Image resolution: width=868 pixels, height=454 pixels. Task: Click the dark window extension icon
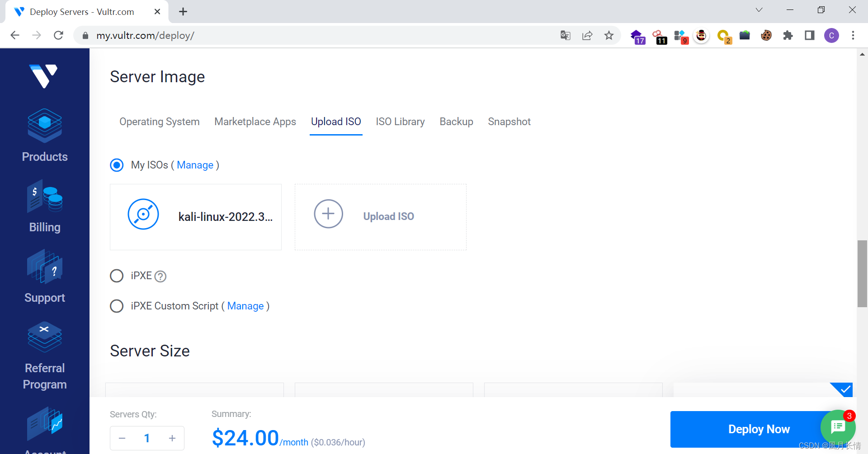coord(745,35)
